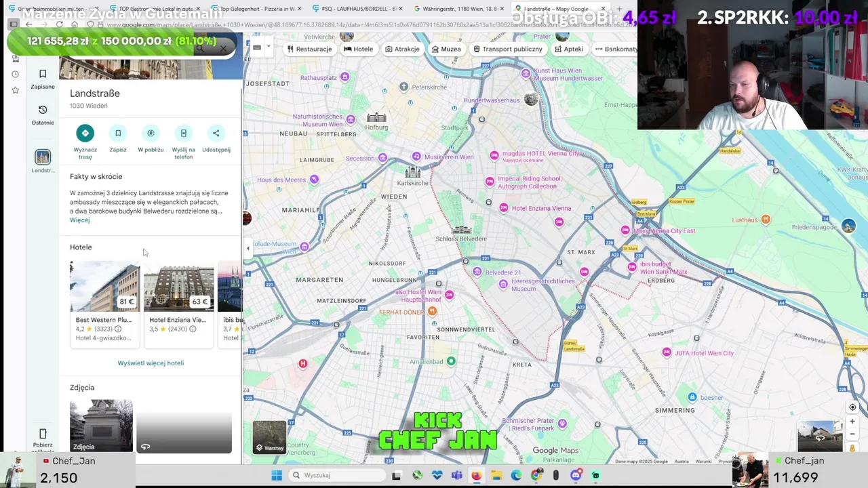This screenshot has height=488, width=868.
Task: Click the Landstraße recent place thumbnail
Action: click(43, 157)
